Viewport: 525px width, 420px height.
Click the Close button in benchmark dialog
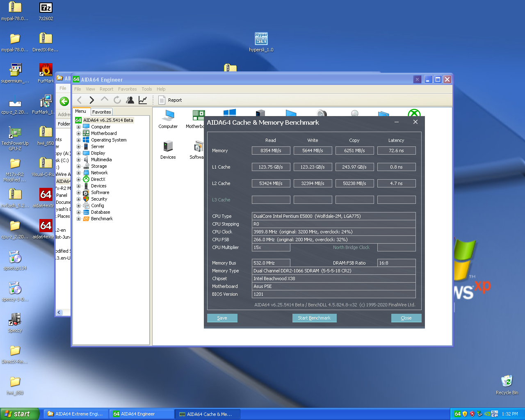[406, 318]
